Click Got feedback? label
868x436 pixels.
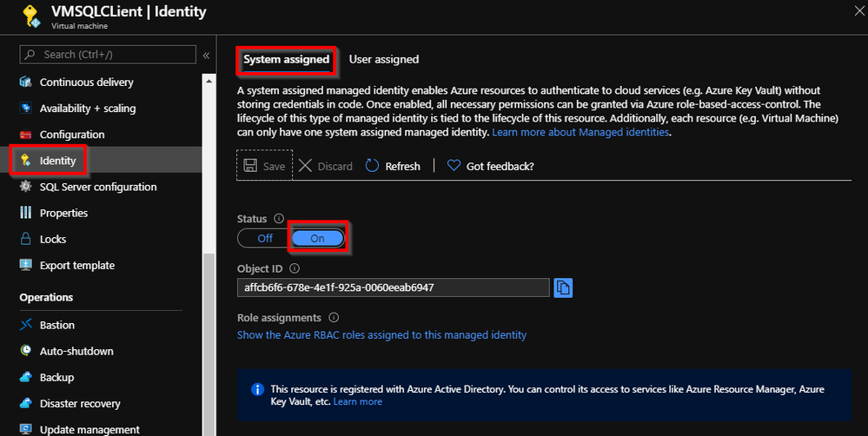pyautogui.click(x=500, y=166)
